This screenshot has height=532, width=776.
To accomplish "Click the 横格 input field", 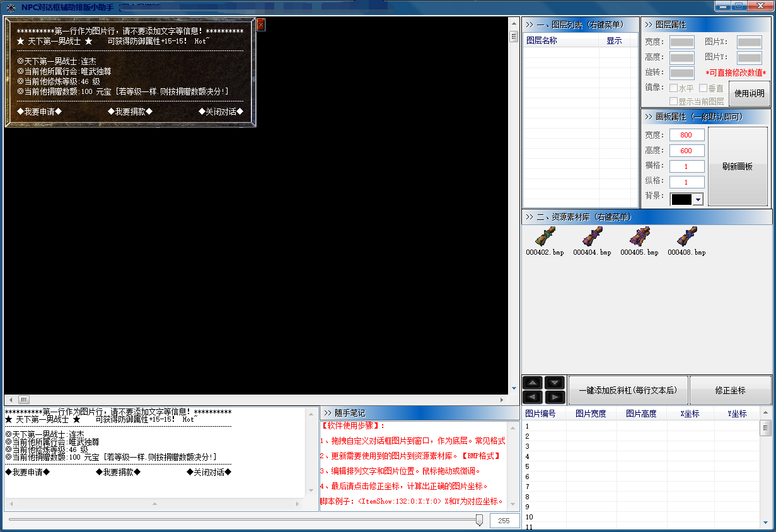I will coord(686,166).
